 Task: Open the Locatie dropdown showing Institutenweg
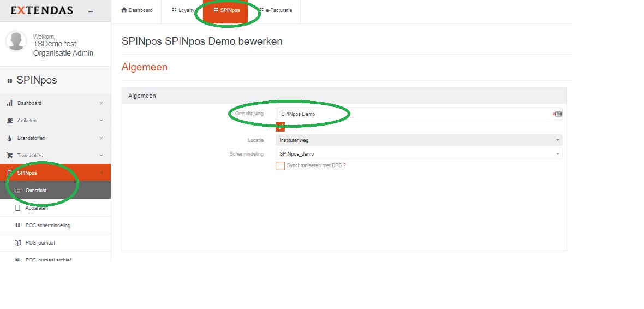coord(419,140)
